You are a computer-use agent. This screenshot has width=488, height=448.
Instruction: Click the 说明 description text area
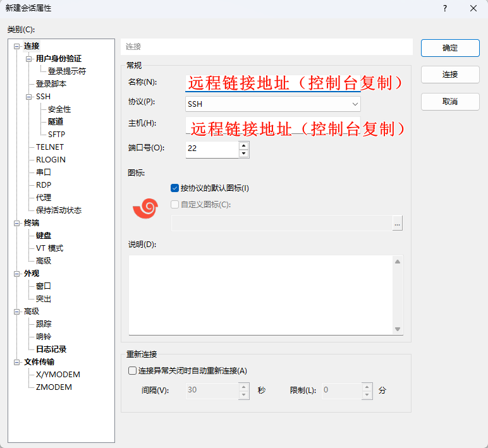coord(261,295)
